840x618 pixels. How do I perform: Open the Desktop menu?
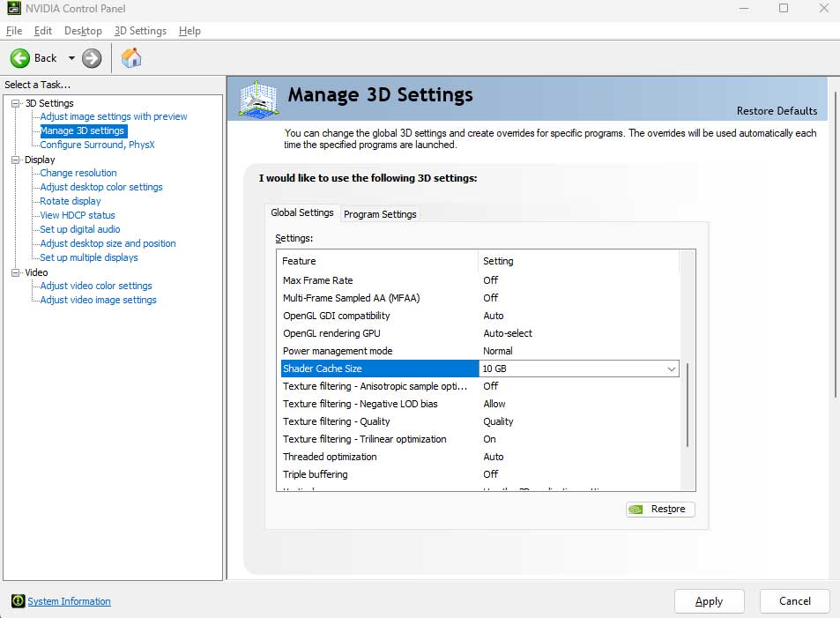point(83,31)
